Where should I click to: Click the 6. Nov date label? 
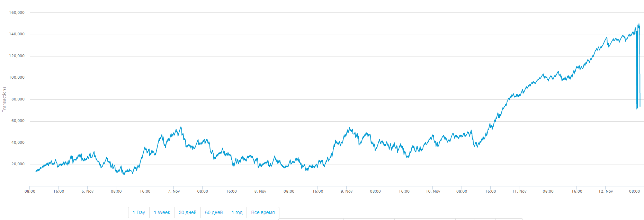(88, 191)
